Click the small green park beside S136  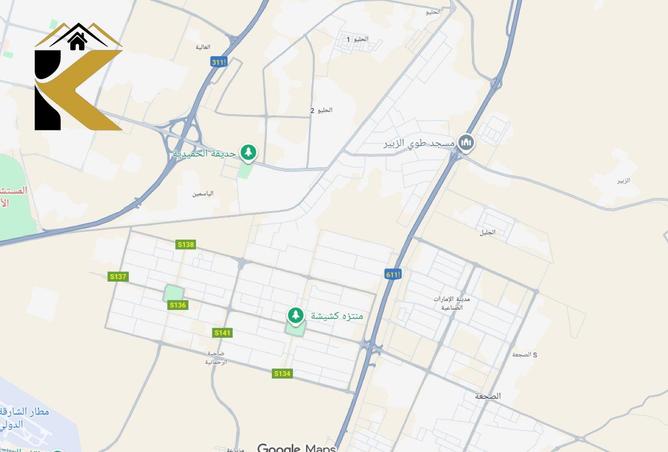tap(174, 293)
